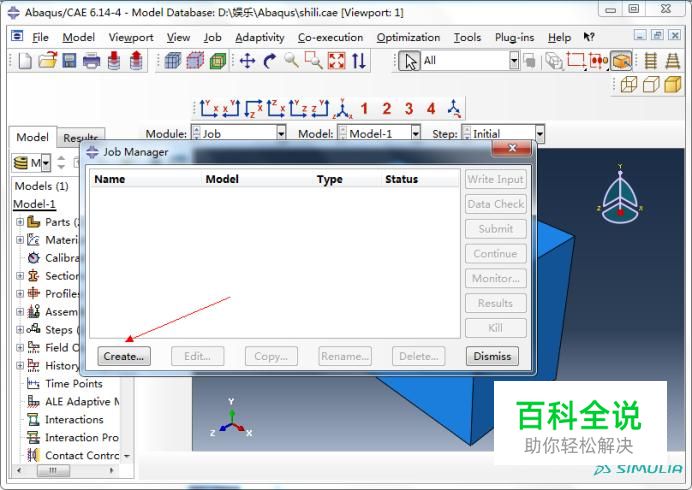Viewport: 692px width, 490px height.
Task: Select the Magnify View tool
Action: (x=291, y=60)
